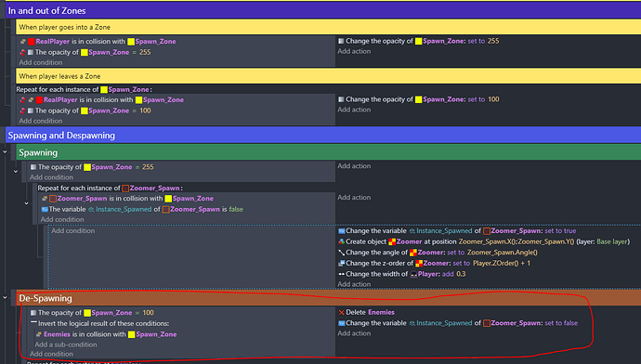Collapse the Spawning group chevron
The width and height of the screenshot is (641, 364).
click(5, 152)
